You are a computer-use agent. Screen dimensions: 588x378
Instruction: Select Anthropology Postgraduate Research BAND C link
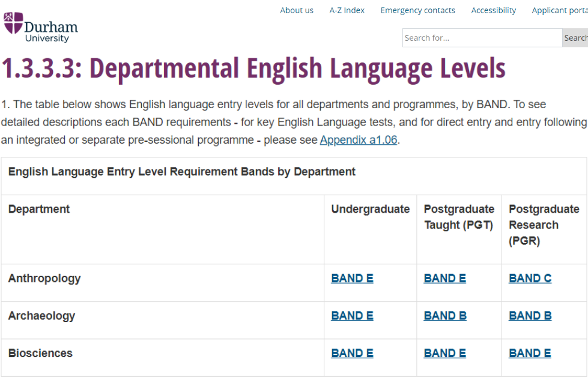pos(530,278)
